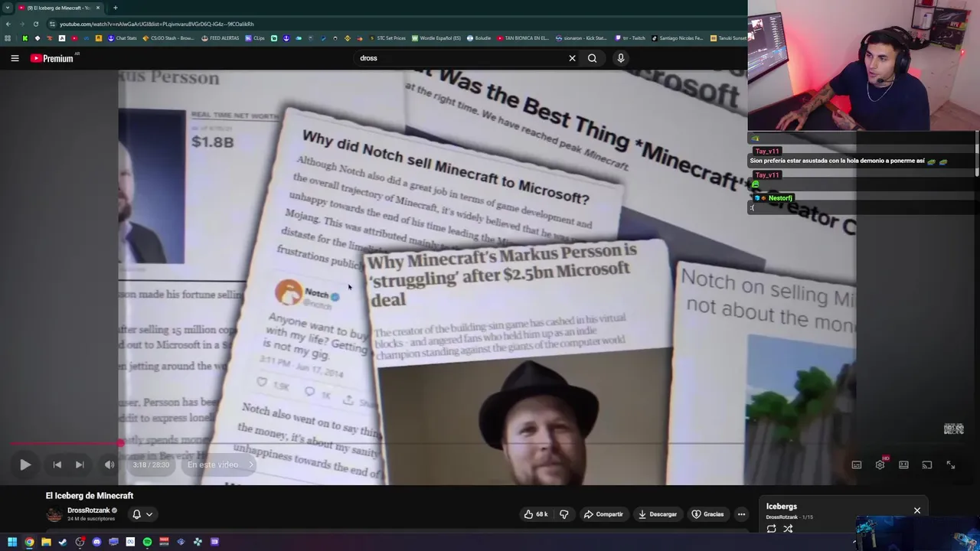Toggle playlist loop
The image size is (980, 551).
(771, 529)
